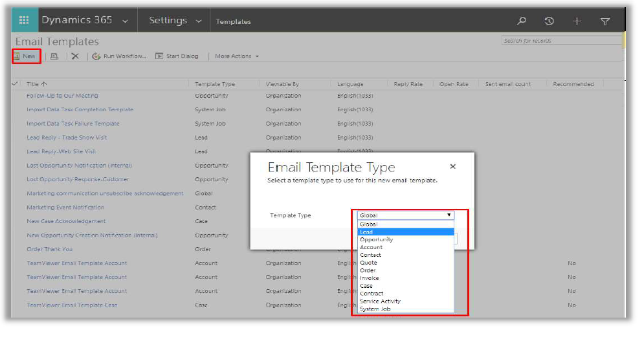Choose Opportunity from the template type list
Screen dimensions: 644x337
click(x=376, y=239)
